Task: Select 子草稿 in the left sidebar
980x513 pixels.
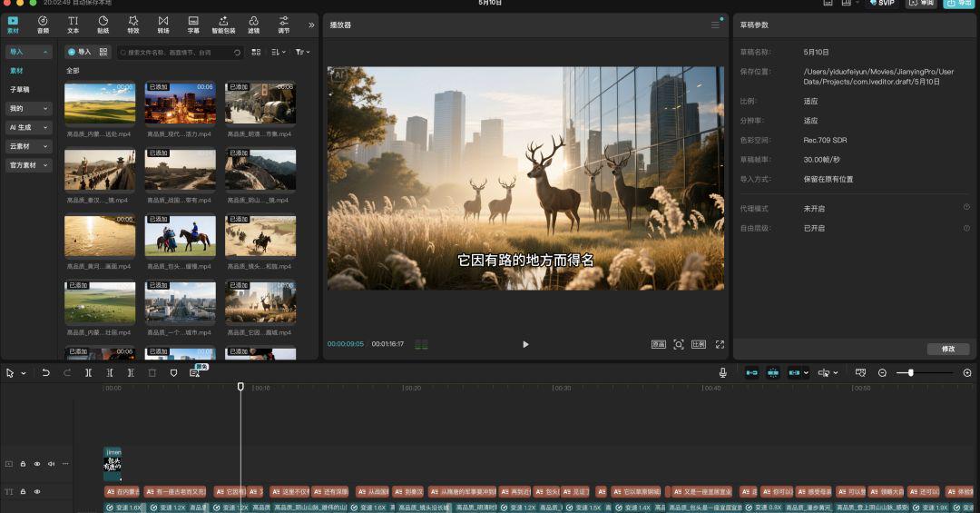Action: (19, 90)
